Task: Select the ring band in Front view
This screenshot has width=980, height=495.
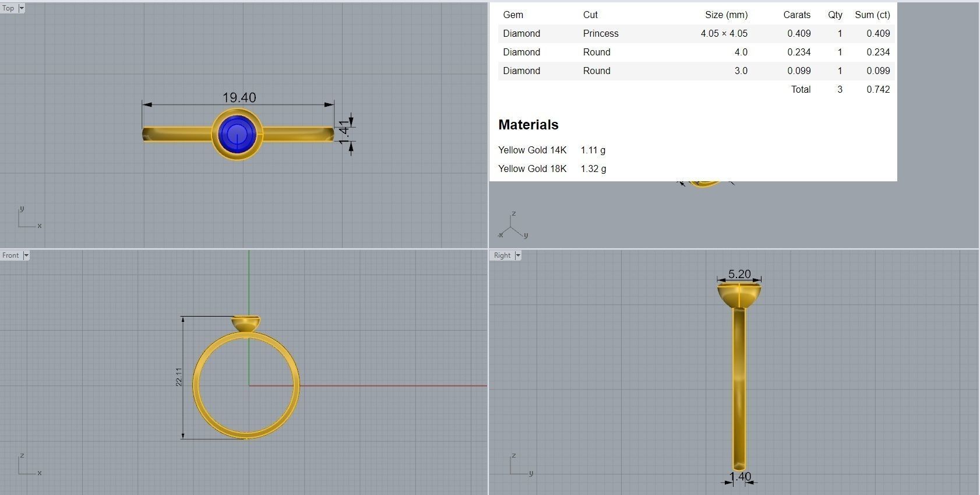Action: (246, 385)
